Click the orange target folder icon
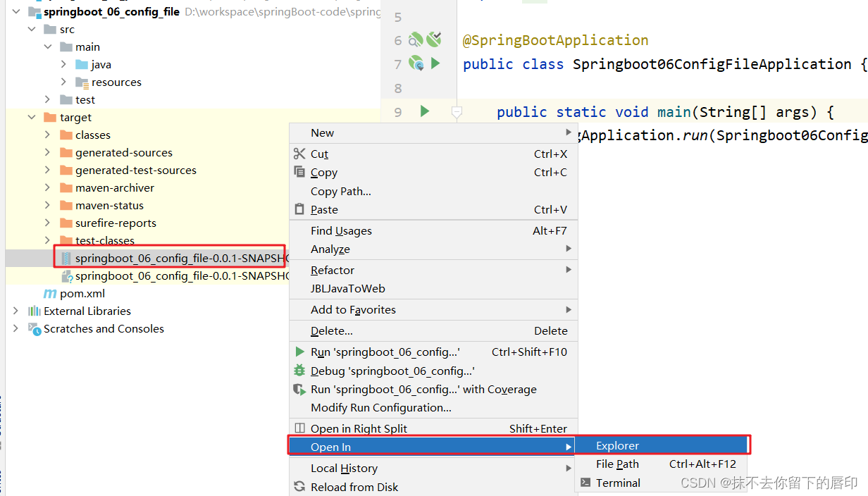This screenshot has width=868, height=496. [50, 117]
